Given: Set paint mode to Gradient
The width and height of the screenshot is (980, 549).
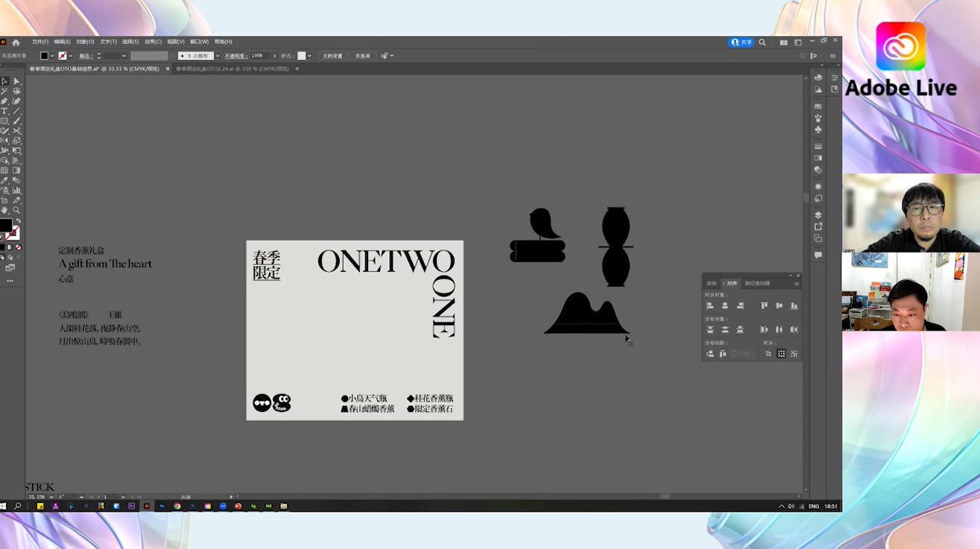Looking at the screenshot, I should [x=10, y=247].
